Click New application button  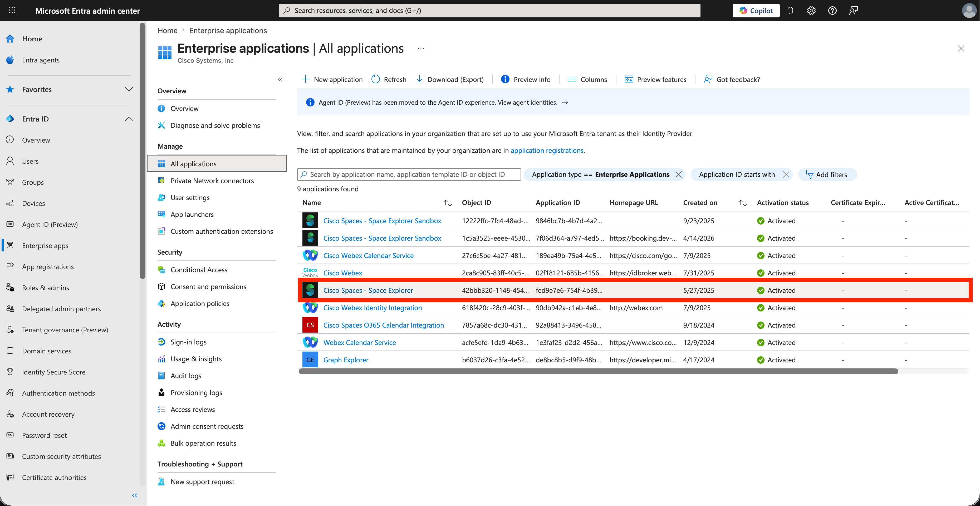pos(332,79)
